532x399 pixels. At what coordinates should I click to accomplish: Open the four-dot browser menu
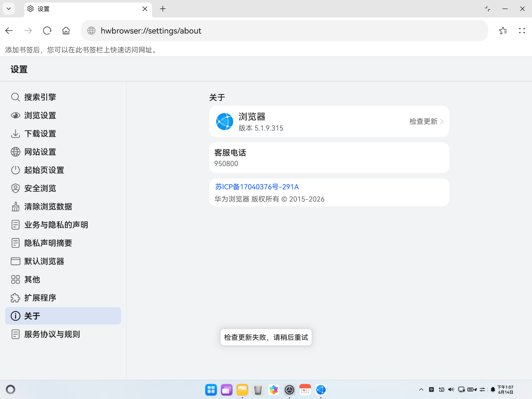click(x=522, y=31)
